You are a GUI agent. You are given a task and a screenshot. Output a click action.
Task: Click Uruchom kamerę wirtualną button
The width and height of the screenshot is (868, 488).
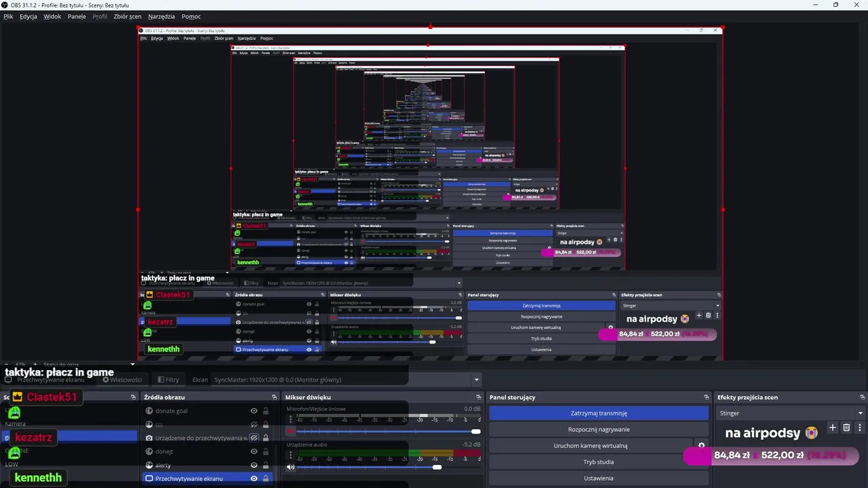pos(590,445)
